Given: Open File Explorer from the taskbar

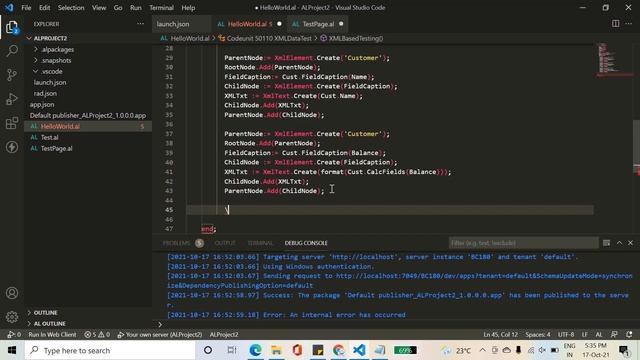Looking at the screenshot, I should pos(276,350).
